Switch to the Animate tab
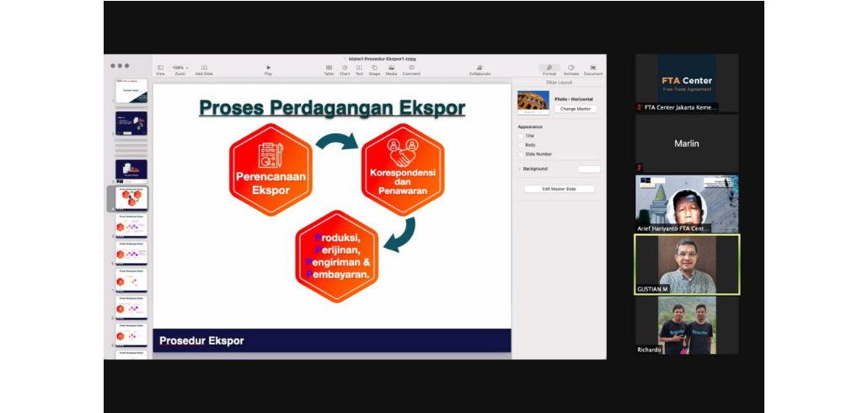 (x=571, y=68)
